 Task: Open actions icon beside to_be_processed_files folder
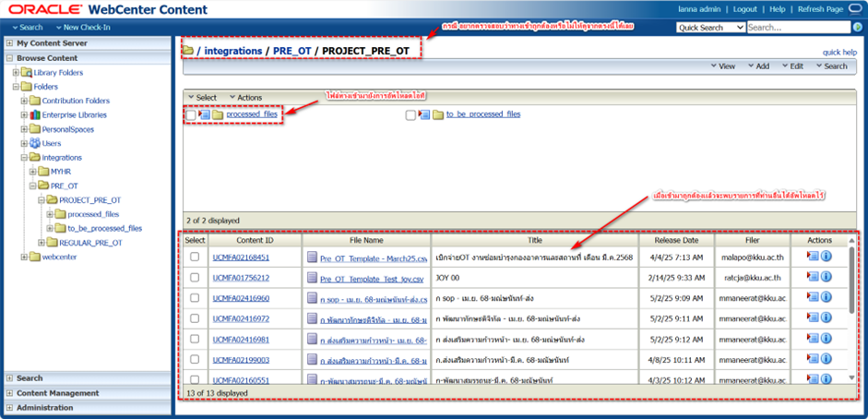[x=423, y=115]
